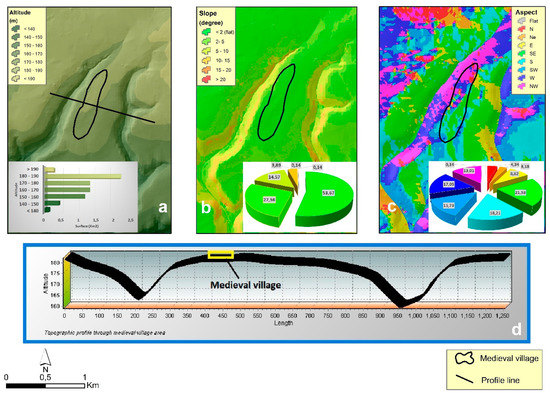The image size is (550, 399).
Task: Click the panel 'd' label
Action: 516,329
